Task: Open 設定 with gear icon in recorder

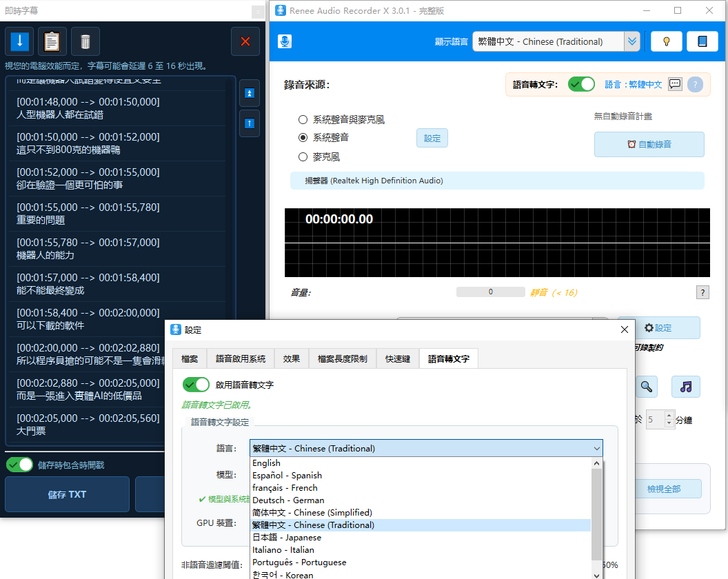Action: point(658,328)
